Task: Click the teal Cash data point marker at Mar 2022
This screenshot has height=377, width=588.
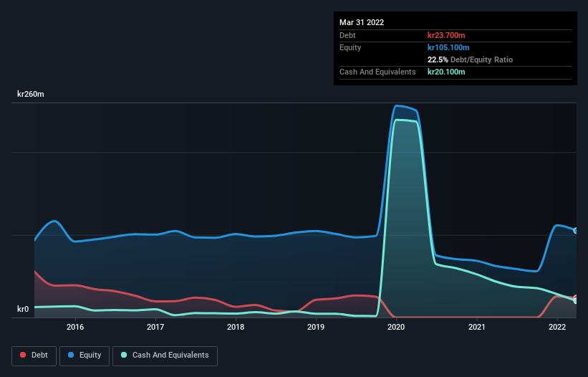Action: click(x=576, y=300)
